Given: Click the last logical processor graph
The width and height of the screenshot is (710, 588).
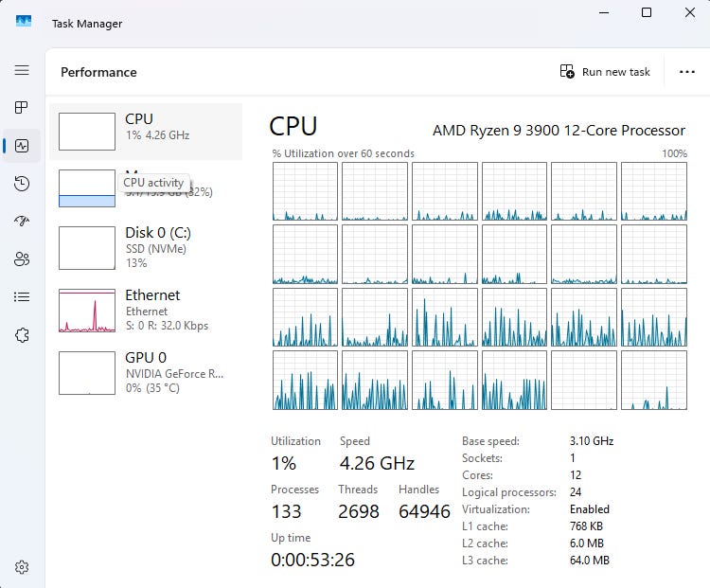Looking at the screenshot, I should [x=654, y=380].
